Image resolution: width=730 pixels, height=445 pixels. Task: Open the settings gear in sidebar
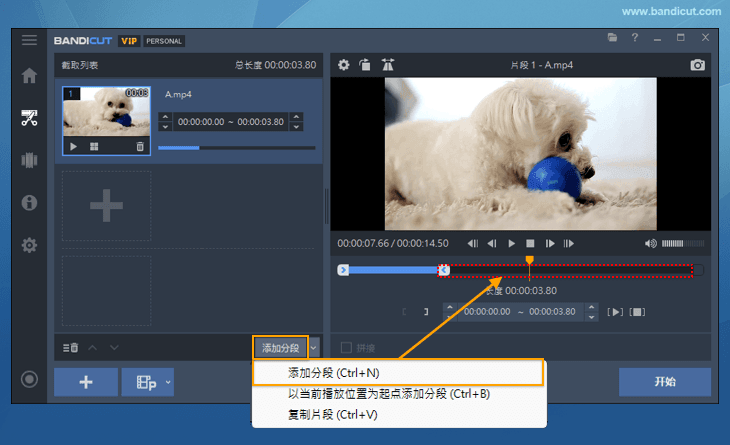(30, 245)
